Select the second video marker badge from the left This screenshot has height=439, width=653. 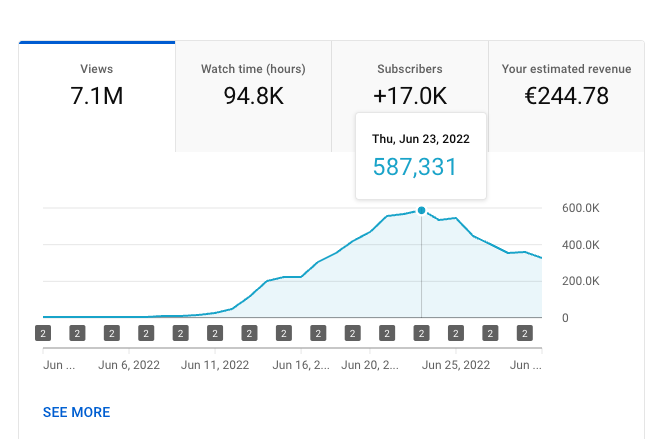pyautogui.click(x=77, y=333)
